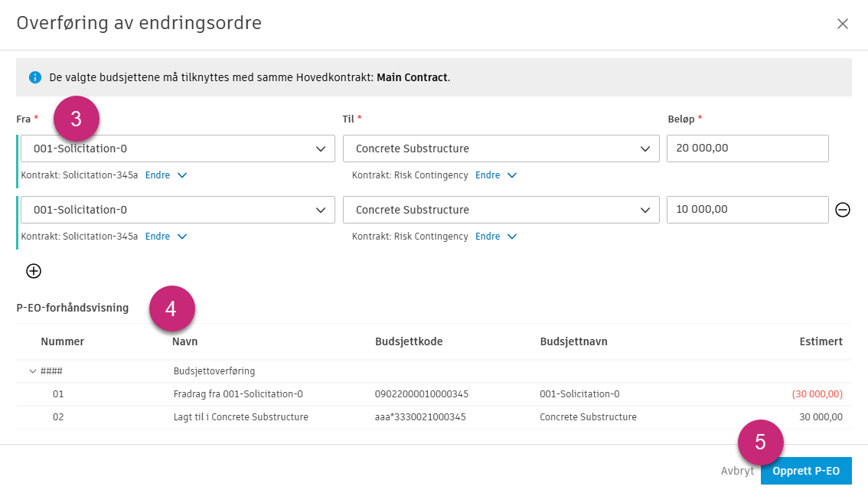Expand second row Til "Endre" chevron
868x493 pixels.
point(511,236)
